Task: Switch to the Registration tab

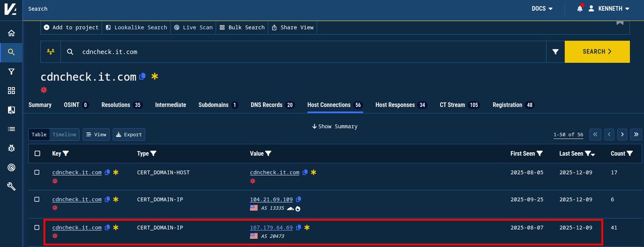Action: (x=514, y=105)
